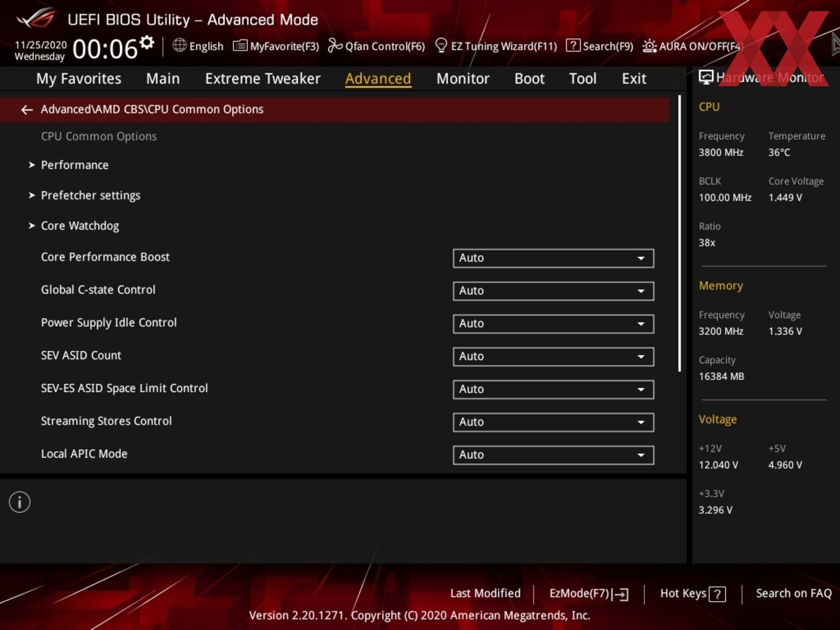Launch EZ Tuning Wizard(F11)
The height and width of the screenshot is (630, 840).
click(x=496, y=46)
